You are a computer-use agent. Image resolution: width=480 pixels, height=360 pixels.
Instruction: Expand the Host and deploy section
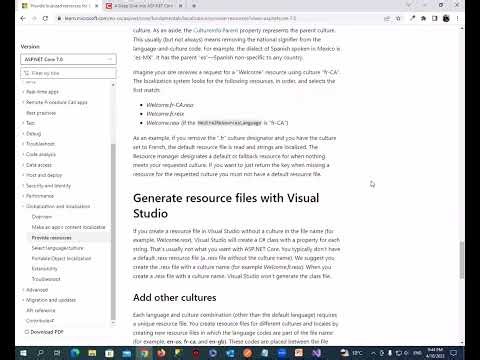click(x=44, y=175)
